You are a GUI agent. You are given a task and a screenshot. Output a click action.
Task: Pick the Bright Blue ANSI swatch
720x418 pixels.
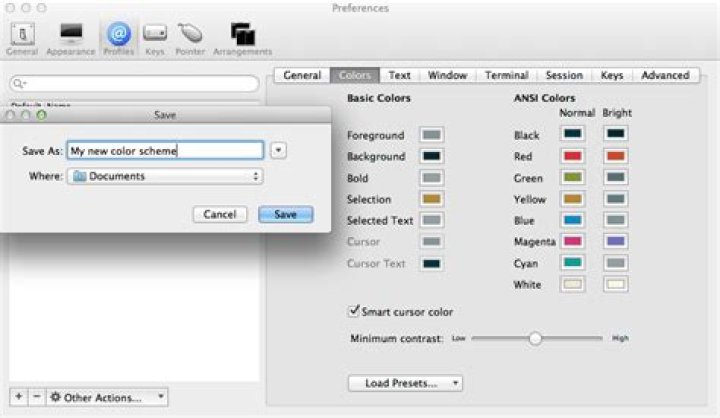[615, 220]
